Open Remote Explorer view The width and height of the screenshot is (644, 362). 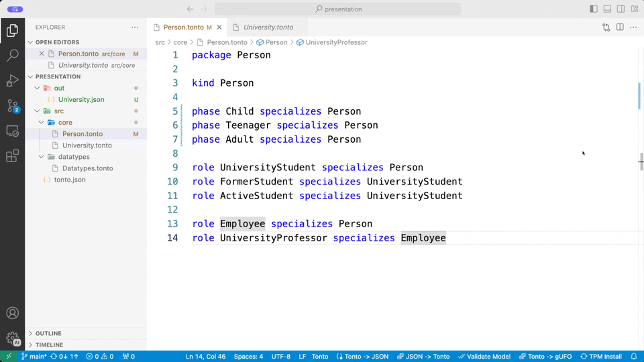tap(12, 131)
